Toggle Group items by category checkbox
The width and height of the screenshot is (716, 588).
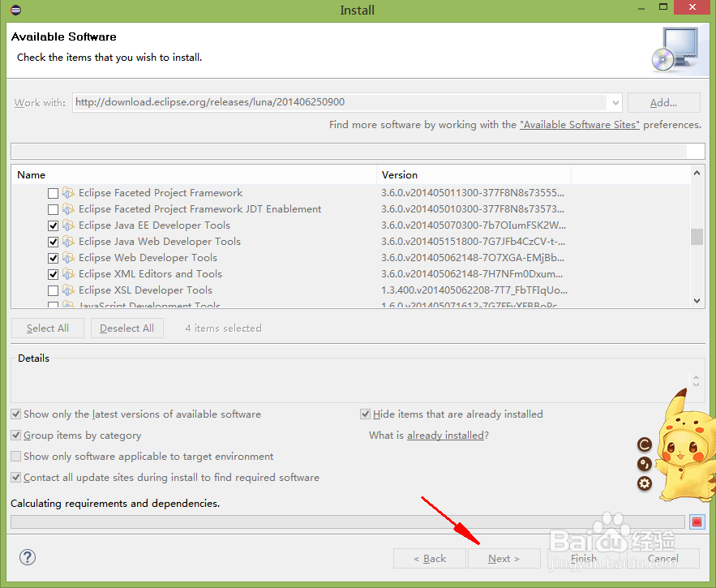click(x=16, y=436)
